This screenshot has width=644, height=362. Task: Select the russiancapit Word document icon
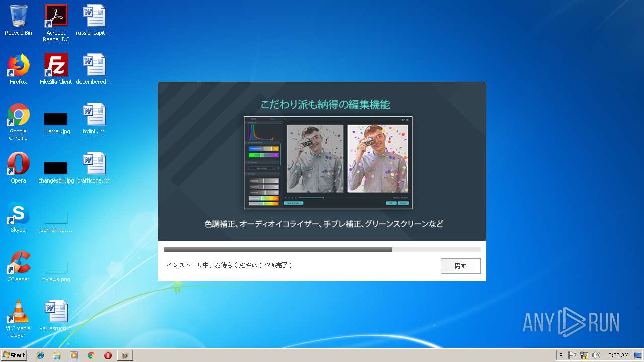[94, 20]
